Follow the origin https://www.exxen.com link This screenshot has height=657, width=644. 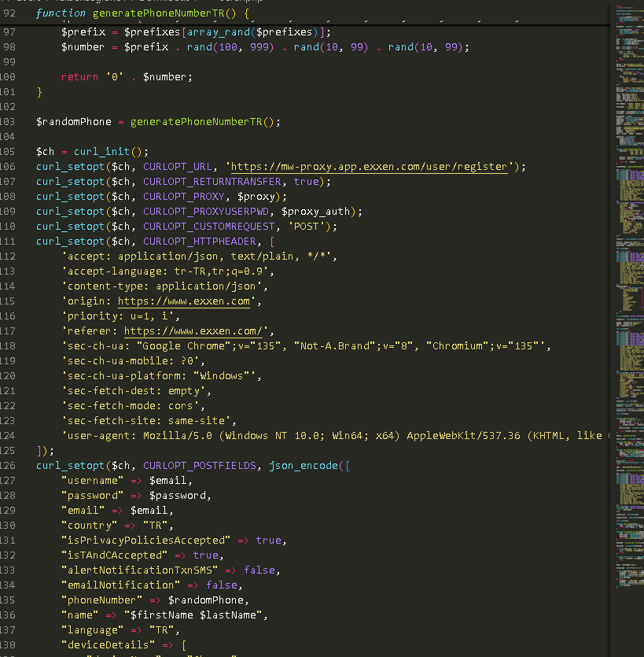click(184, 301)
